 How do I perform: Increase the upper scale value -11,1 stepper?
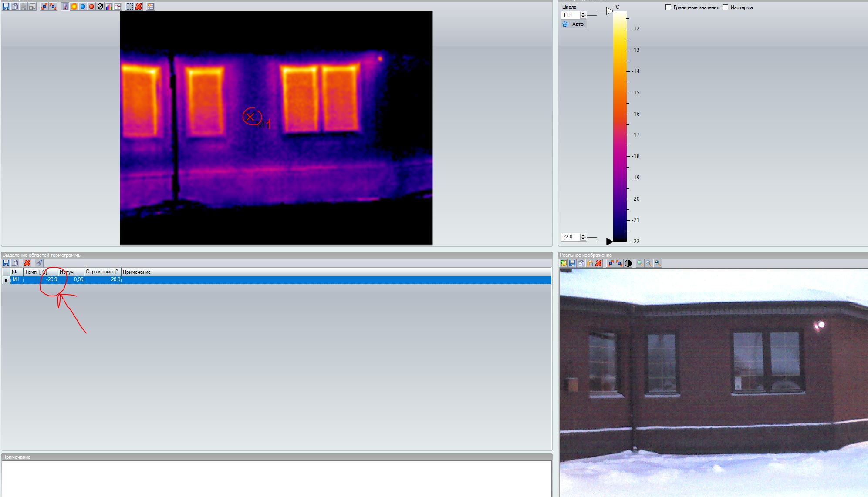(583, 13)
